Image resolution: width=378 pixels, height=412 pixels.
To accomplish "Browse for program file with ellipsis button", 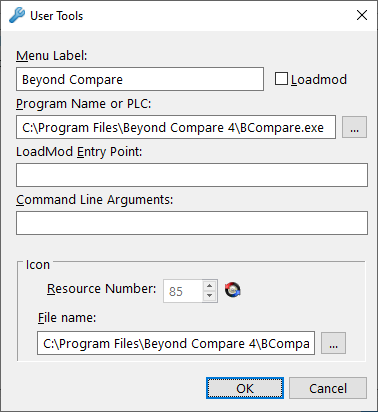I will (x=354, y=127).
